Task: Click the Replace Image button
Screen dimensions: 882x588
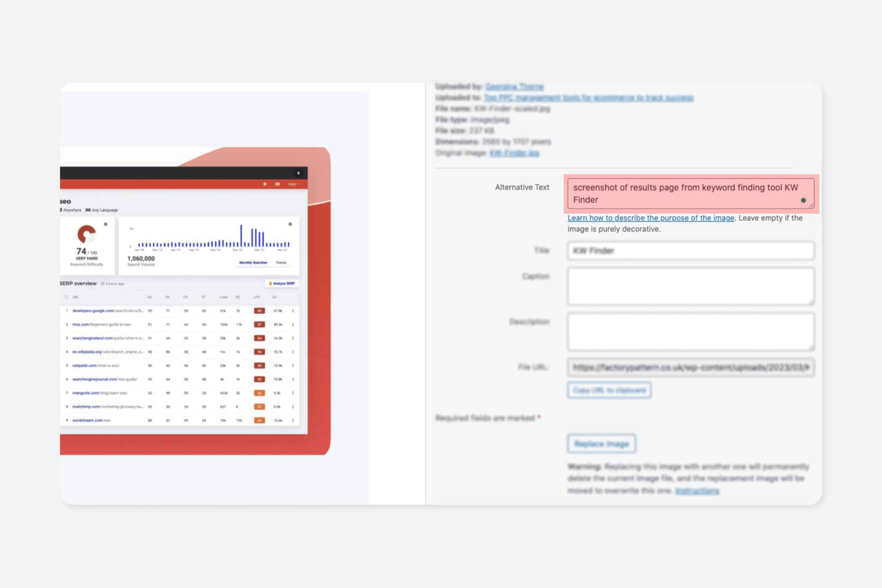Action: (601, 444)
